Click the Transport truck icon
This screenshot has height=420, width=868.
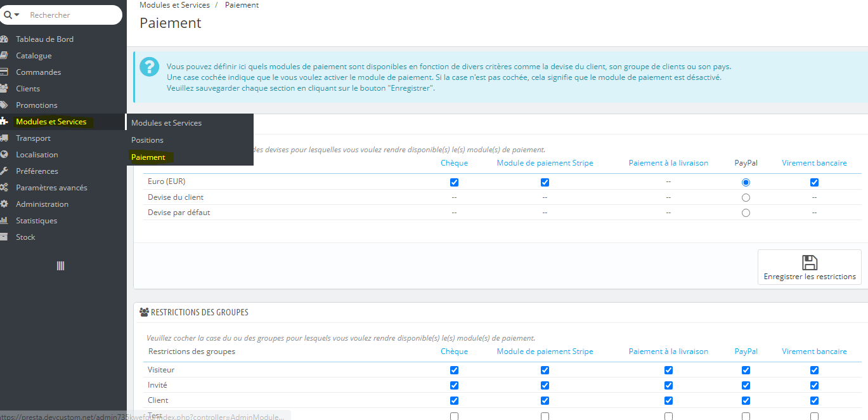[4, 138]
